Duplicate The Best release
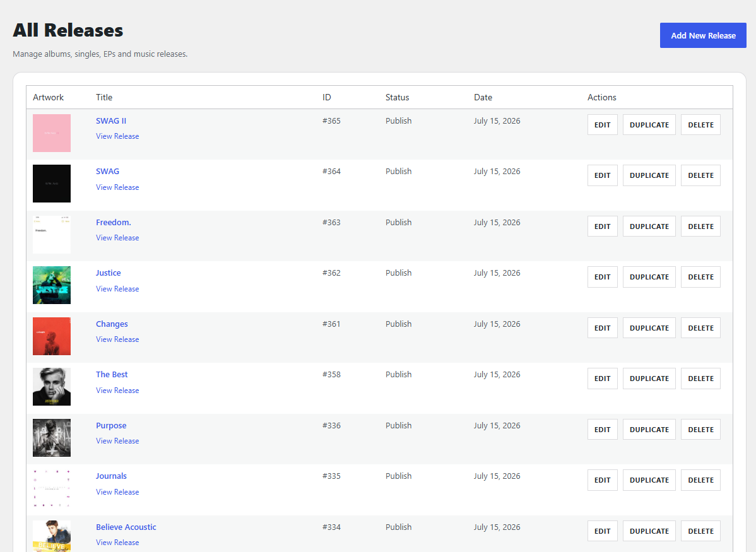The width and height of the screenshot is (756, 552). 649,379
